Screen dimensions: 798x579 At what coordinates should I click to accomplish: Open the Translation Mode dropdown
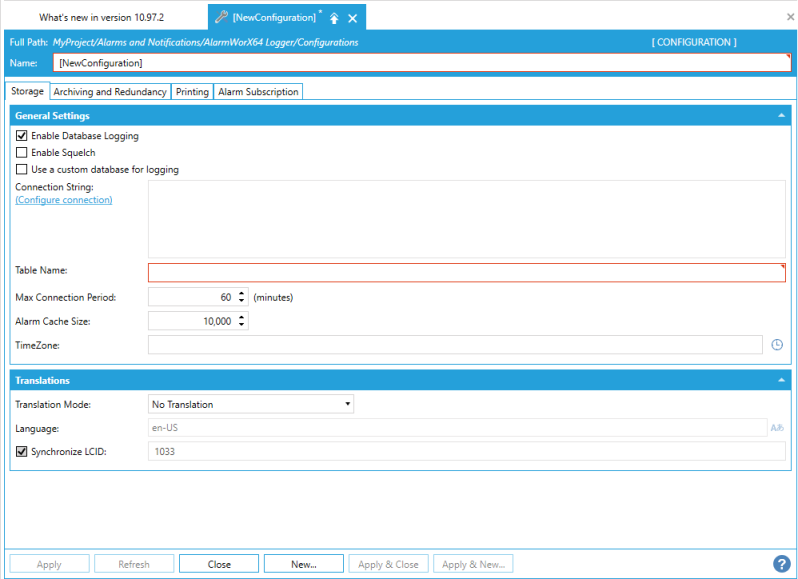[x=250, y=405]
